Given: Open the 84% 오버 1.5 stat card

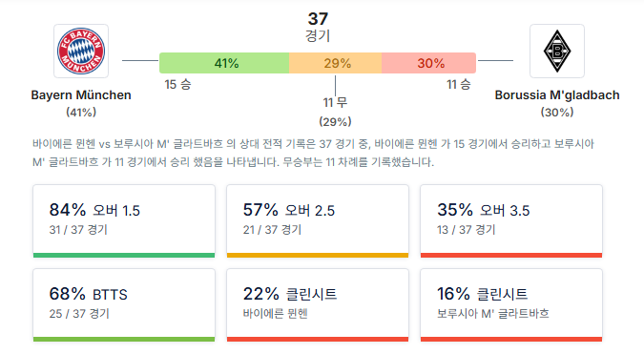Looking at the screenshot, I should click(124, 221).
